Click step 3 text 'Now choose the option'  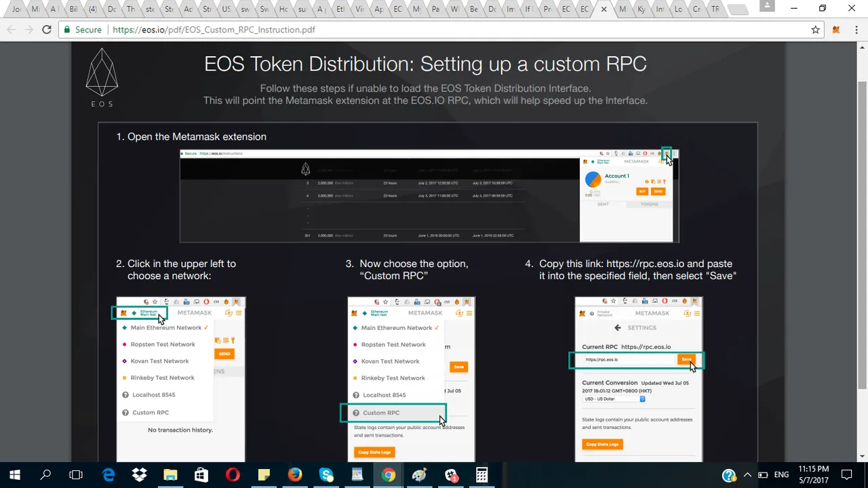pyautogui.click(x=414, y=264)
